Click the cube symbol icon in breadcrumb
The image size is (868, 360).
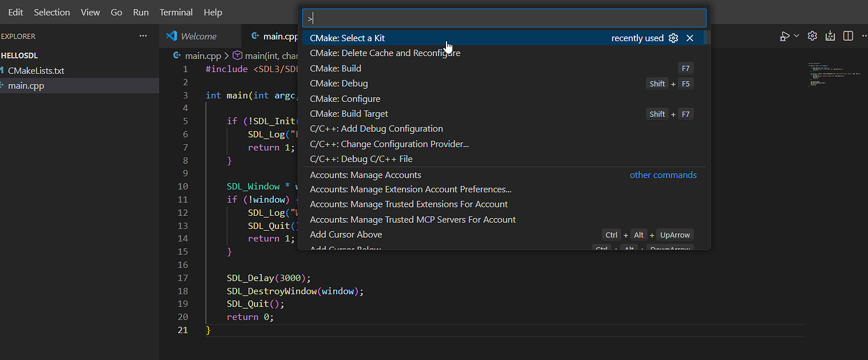point(237,55)
